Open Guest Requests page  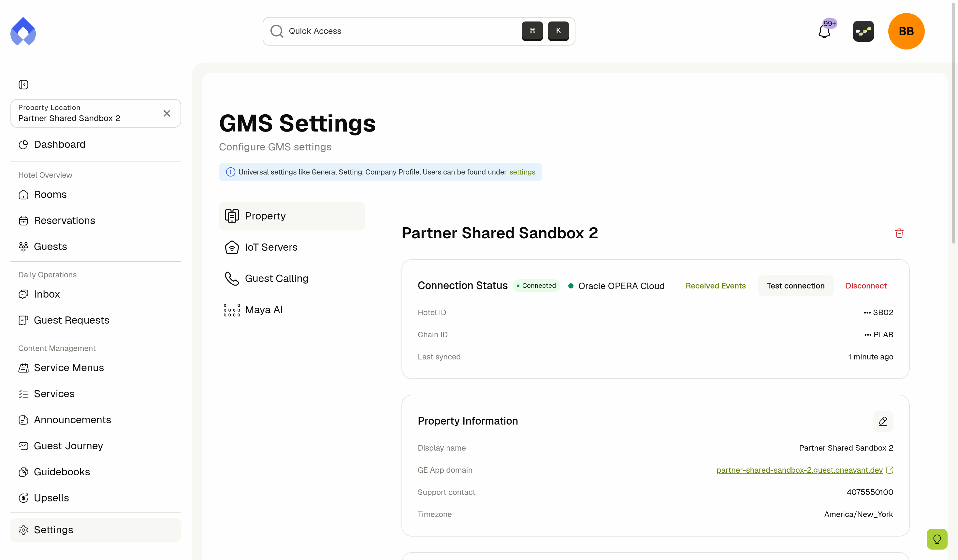click(95, 320)
